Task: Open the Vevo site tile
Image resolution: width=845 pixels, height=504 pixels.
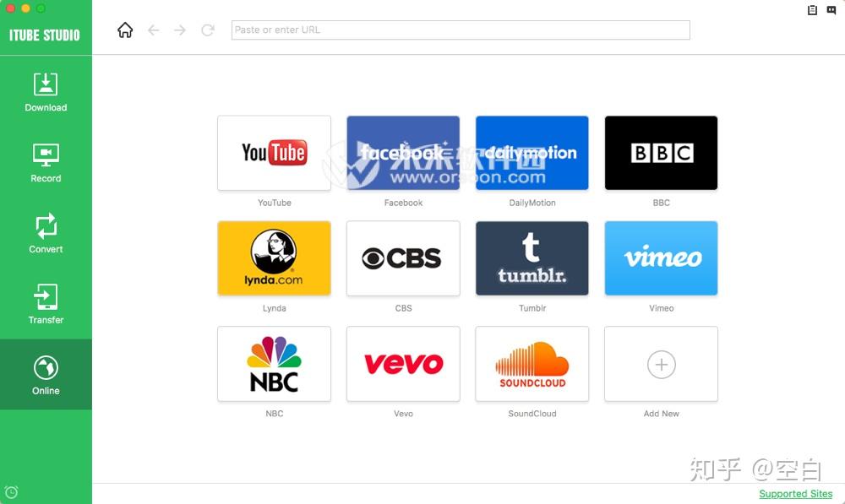Action: (x=403, y=364)
